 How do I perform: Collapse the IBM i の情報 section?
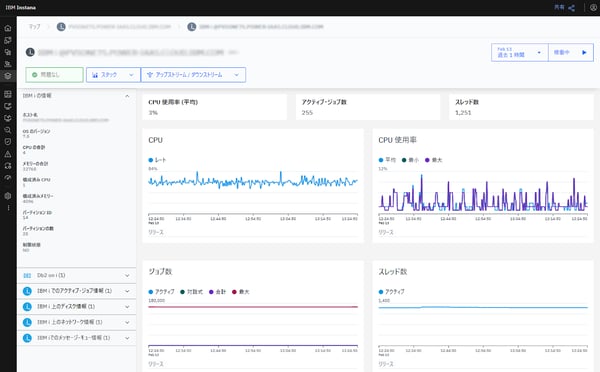pyautogui.click(x=127, y=96)
